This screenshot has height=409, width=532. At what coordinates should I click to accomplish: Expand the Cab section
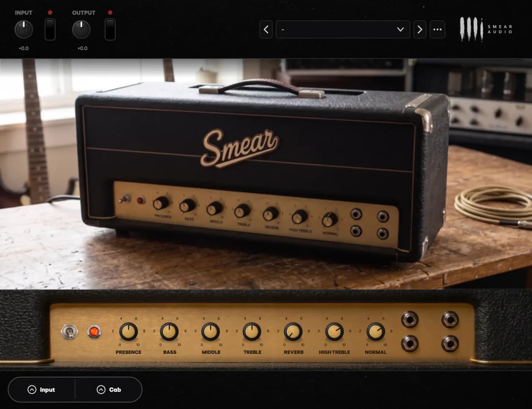(109, 390)
